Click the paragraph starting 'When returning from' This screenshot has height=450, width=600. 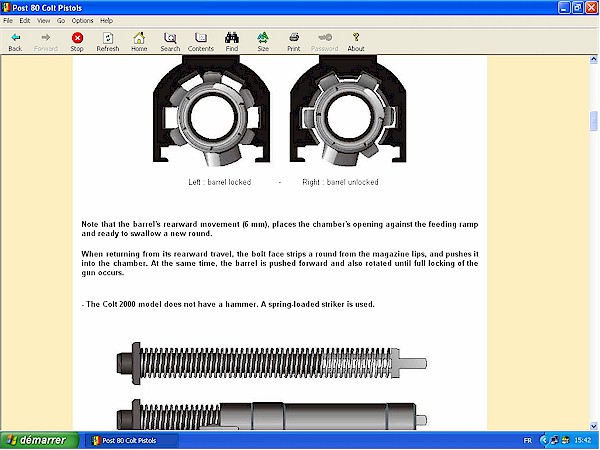280,263
